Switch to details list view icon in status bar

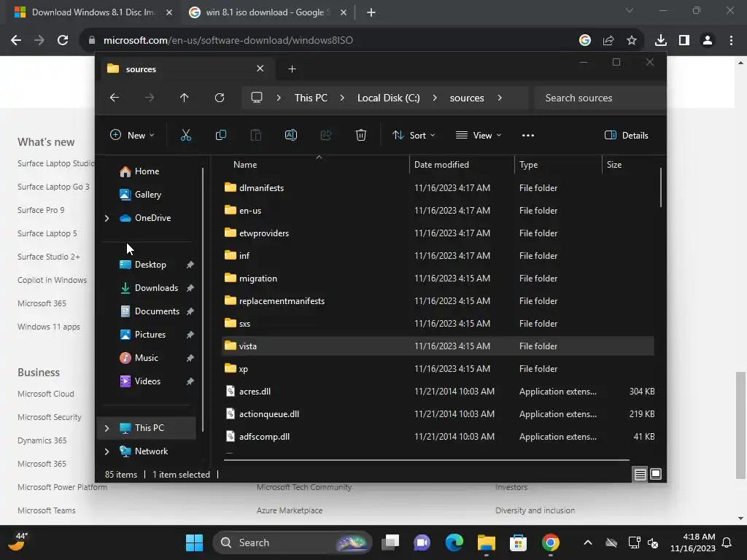pos(640,474)
